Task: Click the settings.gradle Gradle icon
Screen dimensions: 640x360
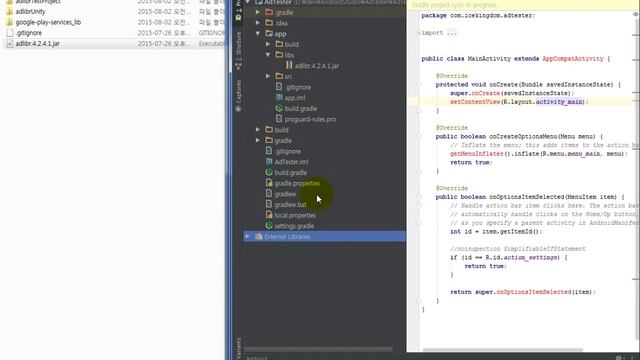Action: [x=269, y=225]
